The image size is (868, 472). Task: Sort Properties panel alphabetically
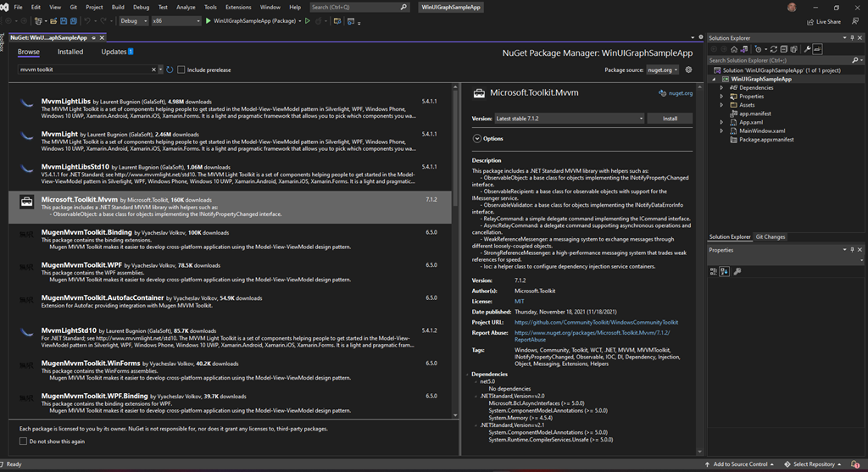pyautogui.click(x=725, y=271)
